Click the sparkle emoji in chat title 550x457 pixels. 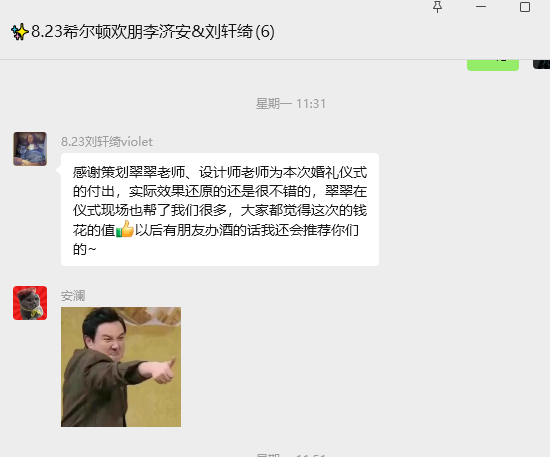click(x=20, y=32)
